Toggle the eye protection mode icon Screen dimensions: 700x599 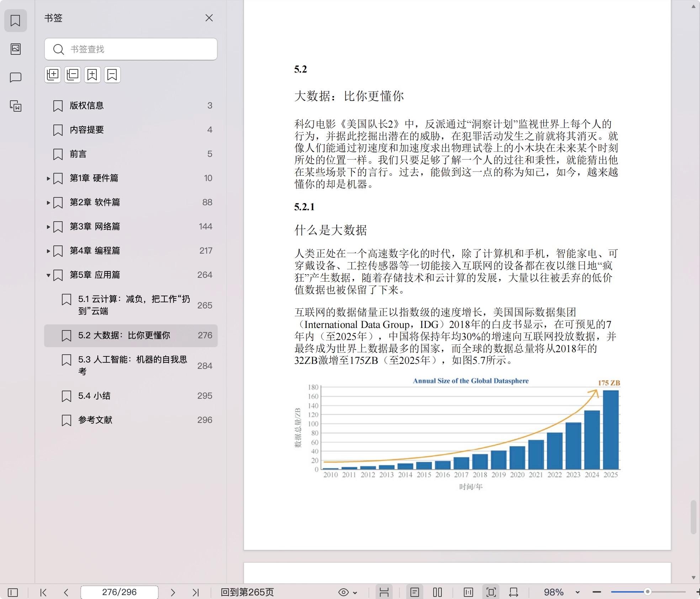343,592
